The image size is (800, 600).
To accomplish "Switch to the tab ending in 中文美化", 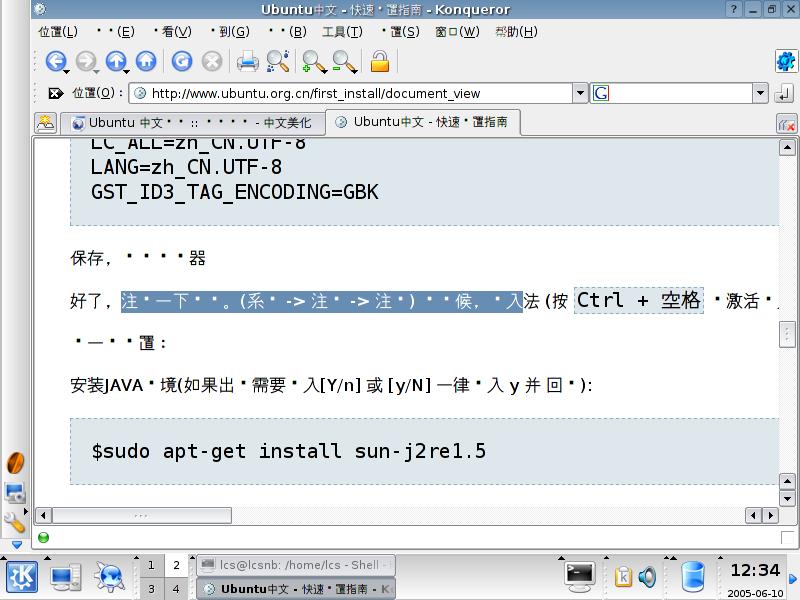I will pos(192,123).
